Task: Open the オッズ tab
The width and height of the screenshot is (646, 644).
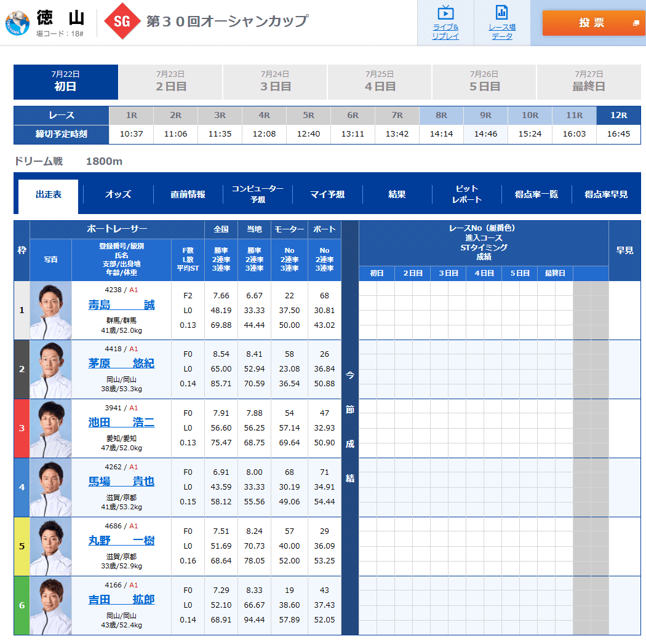Action: click(x=118, y=194)
